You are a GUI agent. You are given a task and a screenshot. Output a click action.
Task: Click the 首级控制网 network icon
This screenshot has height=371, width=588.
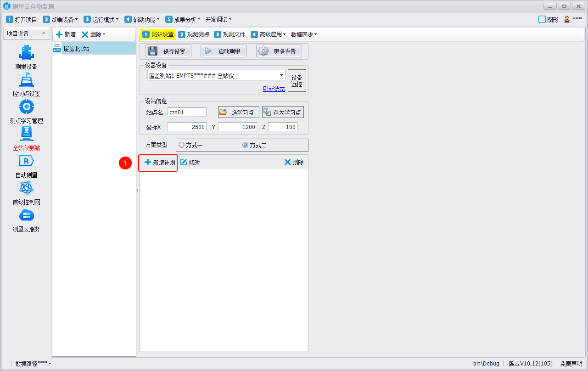click(26, 189)
